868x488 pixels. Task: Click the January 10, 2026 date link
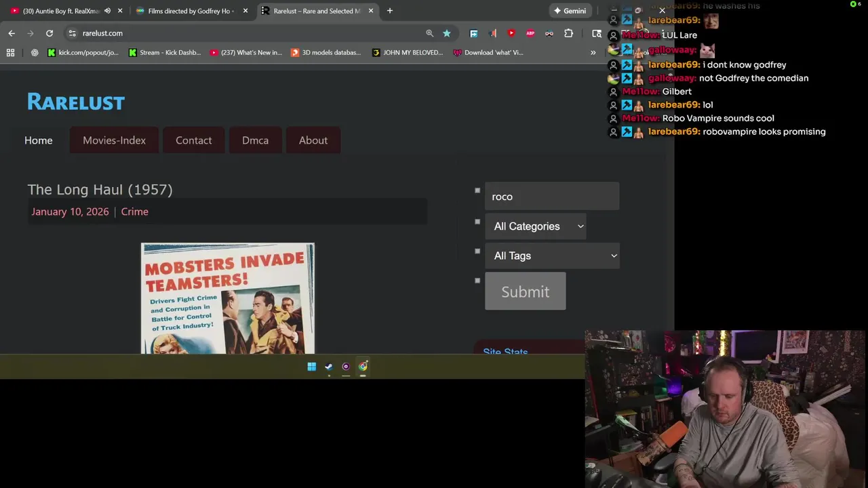(70, 211)
